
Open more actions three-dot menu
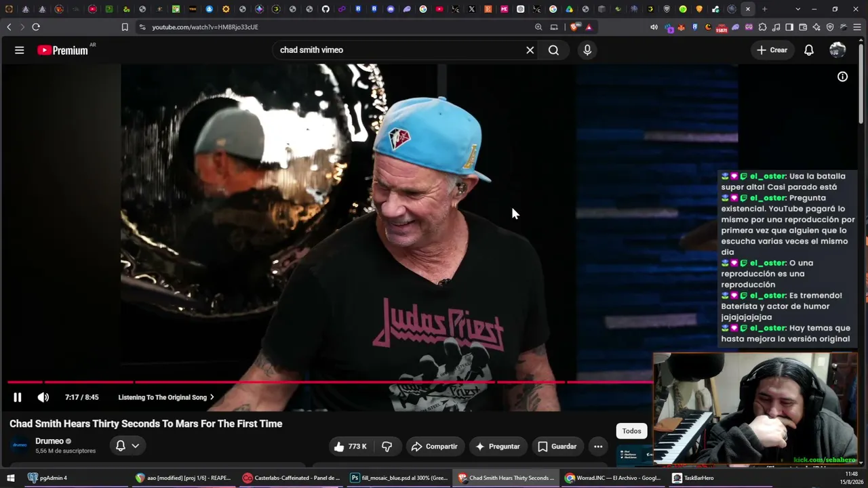click(598, 447)
